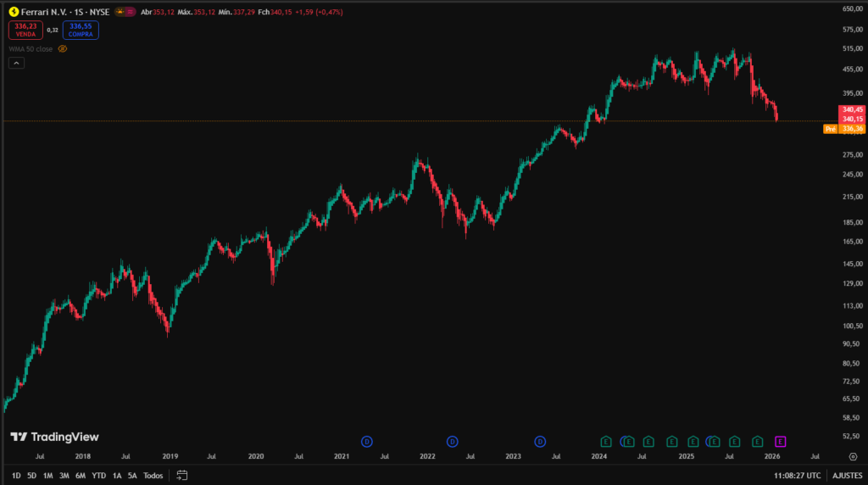
Task: Click the 2026 time axis label
Action: (x=772, y=457)
